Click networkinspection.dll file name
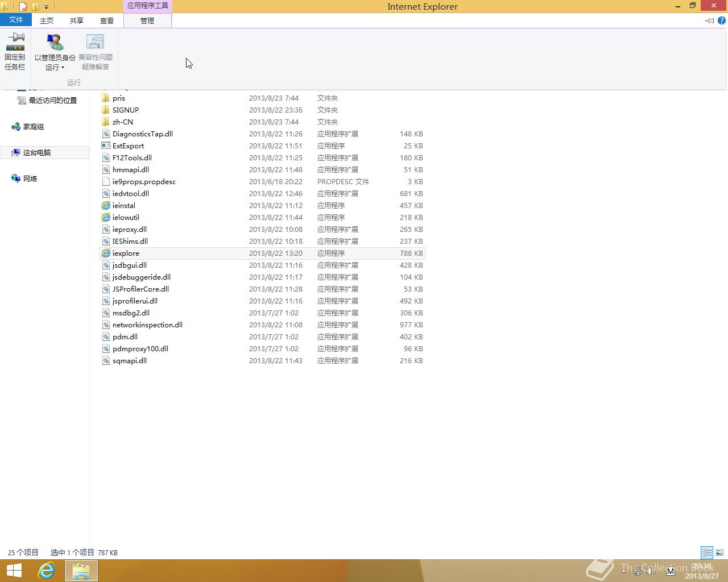Image resolution: width=728 pixels, height=582 pixels. [147, 325]
